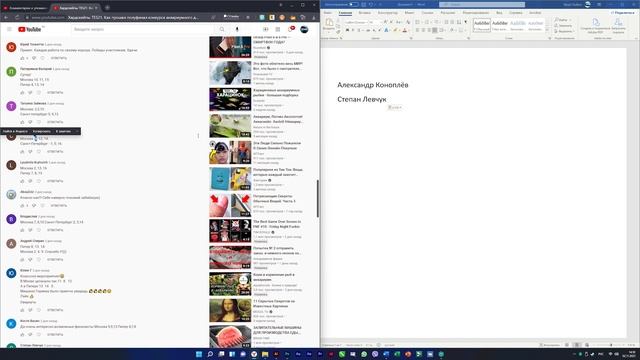Viewport: 640px width, 360px height.
Task: Open the Выделить dropdown in Word
Action: [564, 31]
